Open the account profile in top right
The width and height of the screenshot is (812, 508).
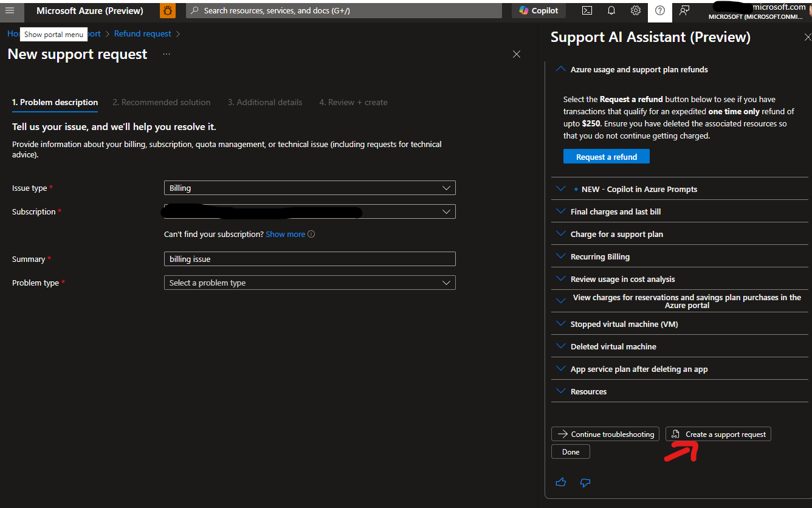point(757,11)
